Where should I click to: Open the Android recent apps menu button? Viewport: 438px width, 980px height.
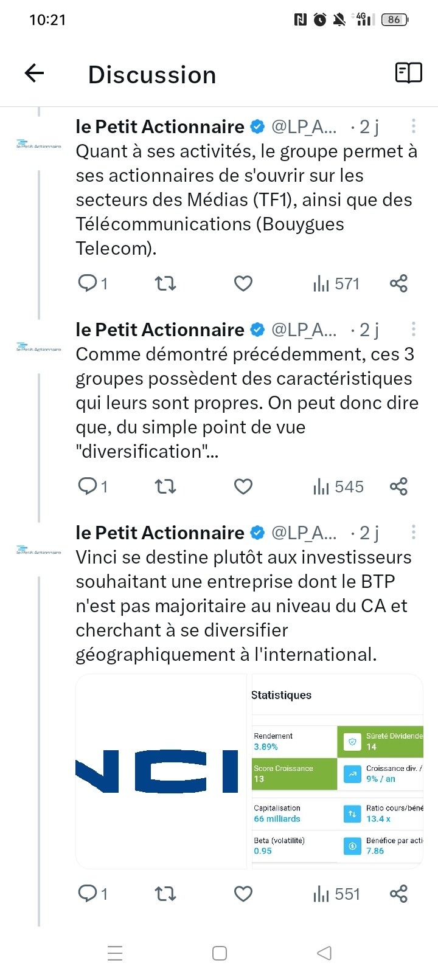click(115, 953)
